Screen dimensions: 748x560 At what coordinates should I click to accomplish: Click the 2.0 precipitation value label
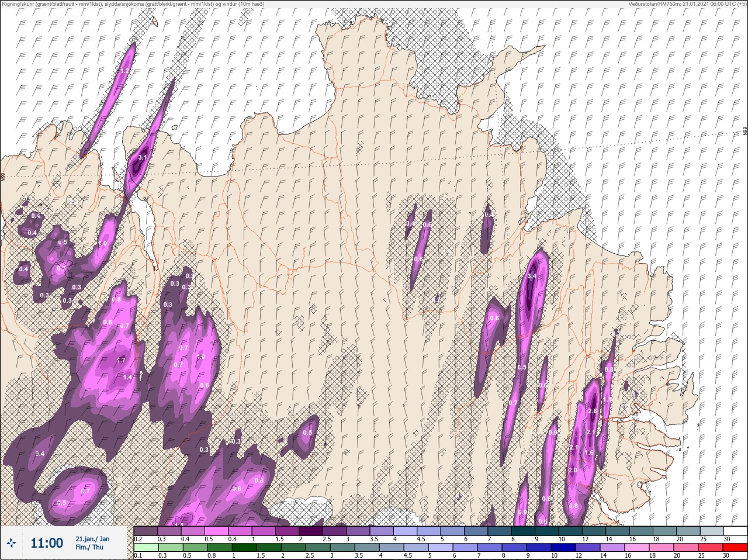573,470
